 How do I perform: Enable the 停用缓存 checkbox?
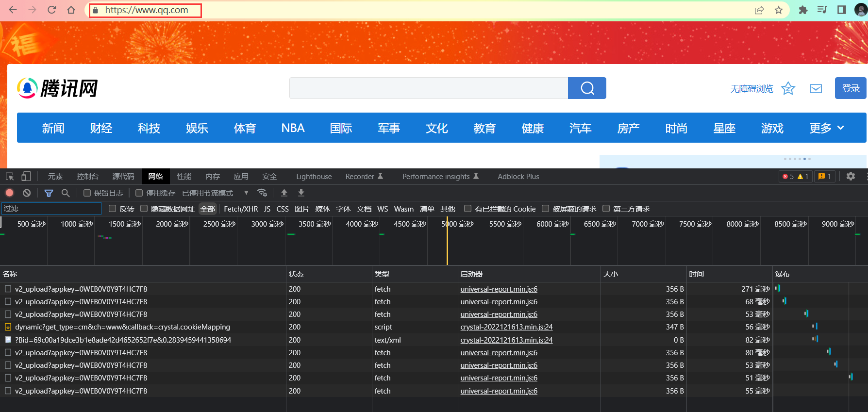(139, 193)
